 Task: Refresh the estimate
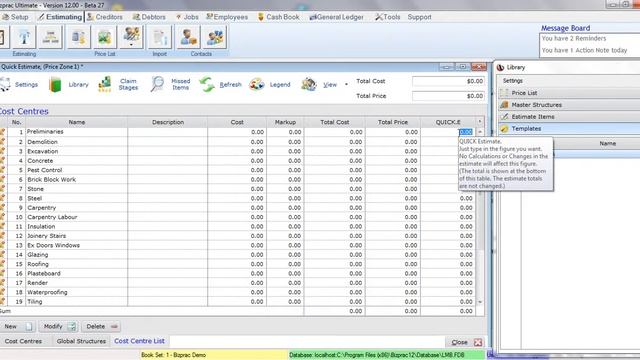[x=220, y=84]
